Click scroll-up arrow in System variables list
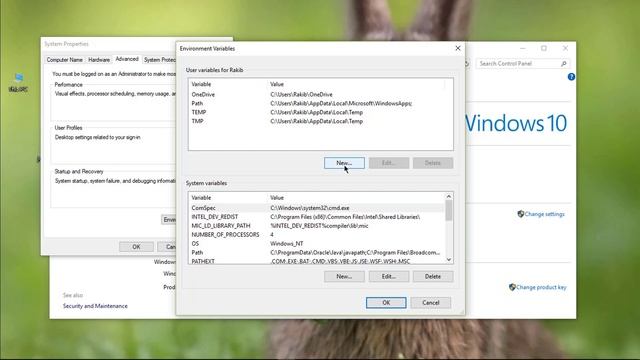 click(449, 196)
